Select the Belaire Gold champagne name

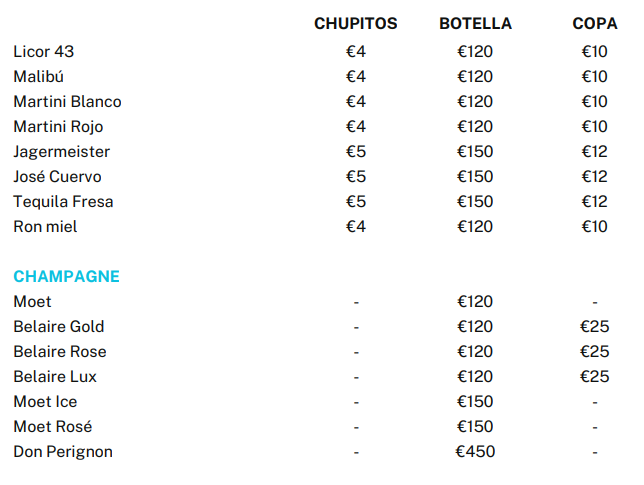click(x=59, y=327)
